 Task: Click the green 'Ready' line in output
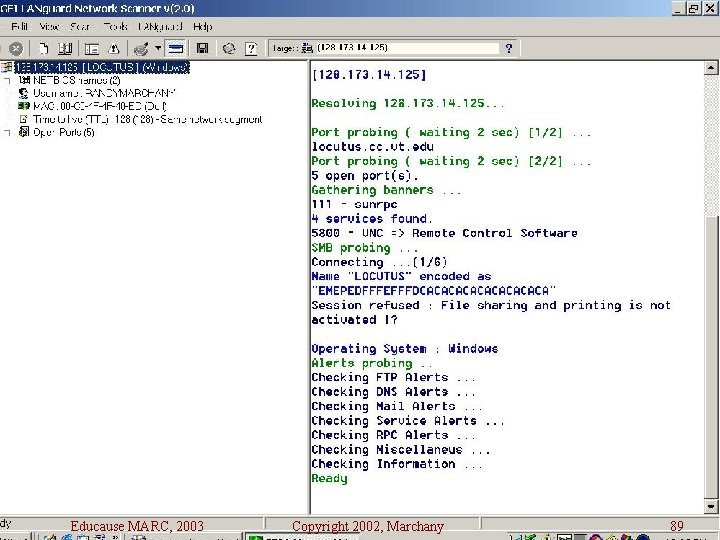coord(329,478)
